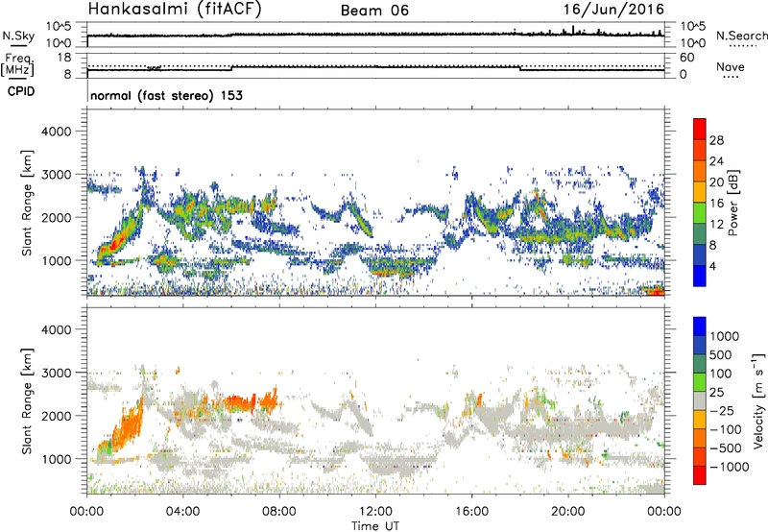Viewport: 768px width, 532px height.
Task: Click the '18' frequency axis tick label
Action: click(64, 58)
